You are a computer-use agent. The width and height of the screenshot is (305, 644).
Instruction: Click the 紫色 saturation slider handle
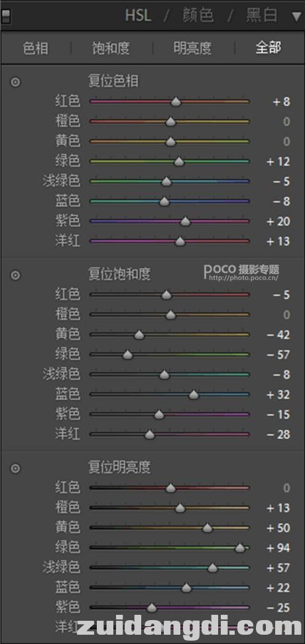click(x=159, y=415)
